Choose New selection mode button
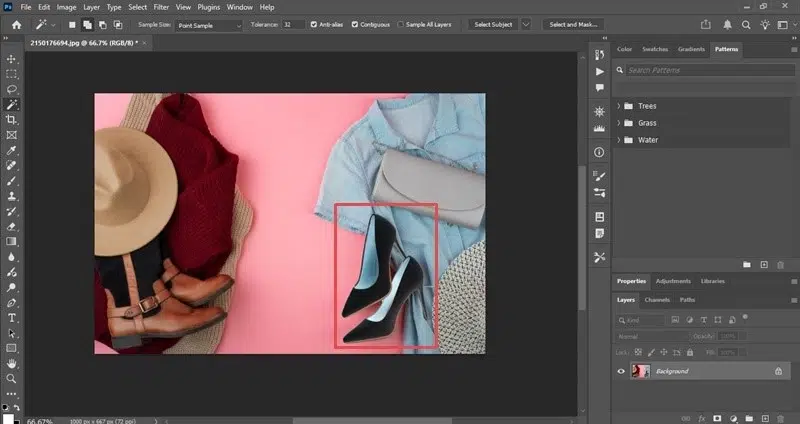800x424 pixels. pos(72,24)
